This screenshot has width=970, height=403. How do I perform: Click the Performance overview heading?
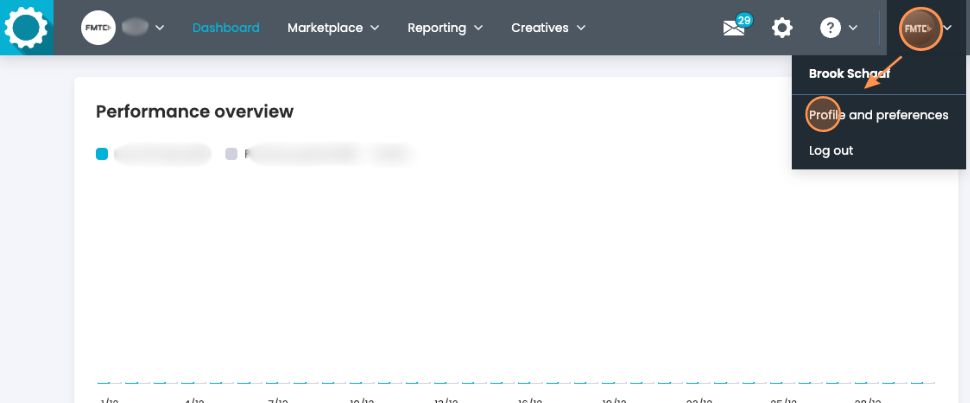pyautogui.click(x=194, y=111)
